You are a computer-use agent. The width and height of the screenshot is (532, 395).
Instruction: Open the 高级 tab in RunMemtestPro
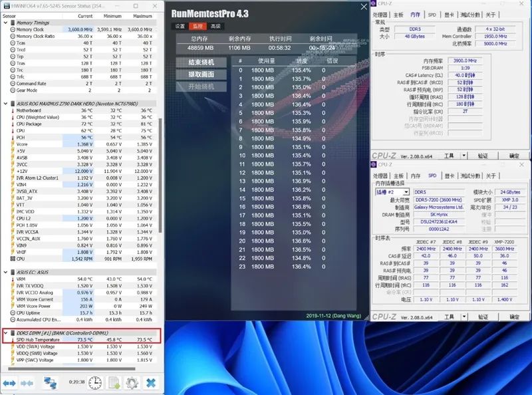(215, 26)
